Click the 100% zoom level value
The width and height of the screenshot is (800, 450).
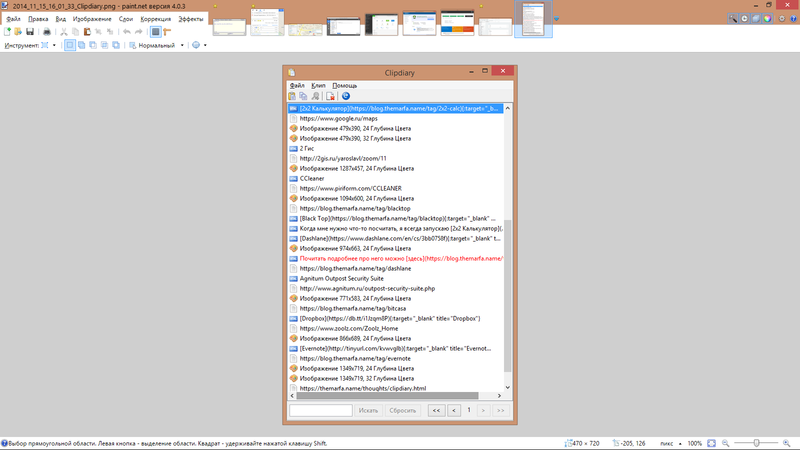[x=694, y=443]
